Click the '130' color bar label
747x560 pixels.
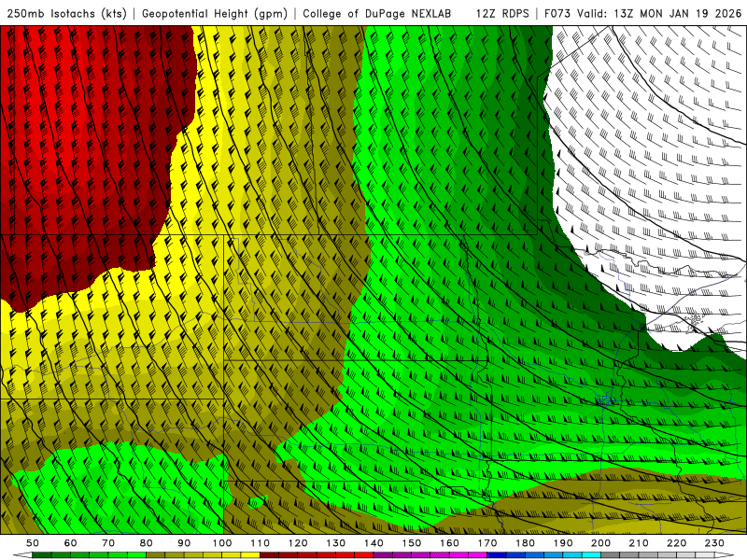(x=336, y=543)
